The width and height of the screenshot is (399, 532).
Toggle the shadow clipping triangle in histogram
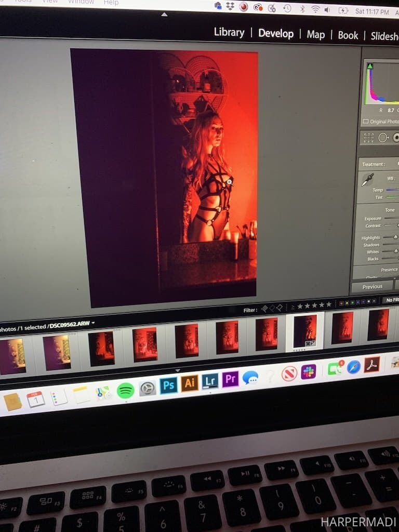(x=370, y=66)
